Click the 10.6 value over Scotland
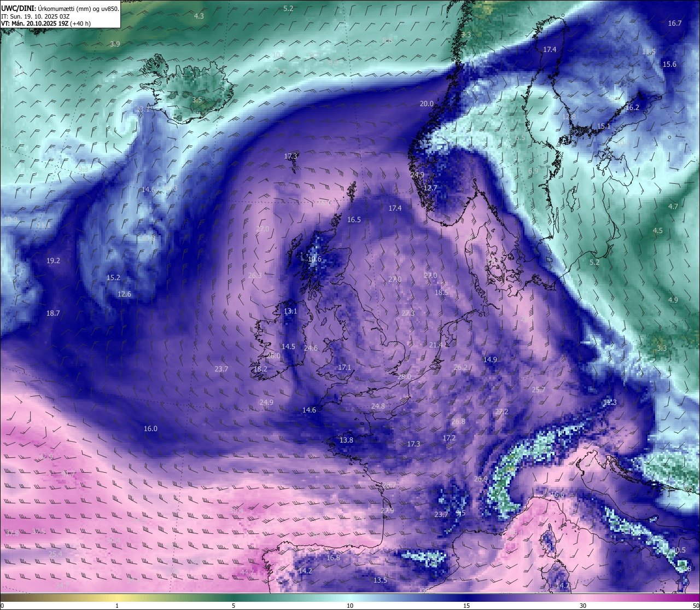 point(314,259)
